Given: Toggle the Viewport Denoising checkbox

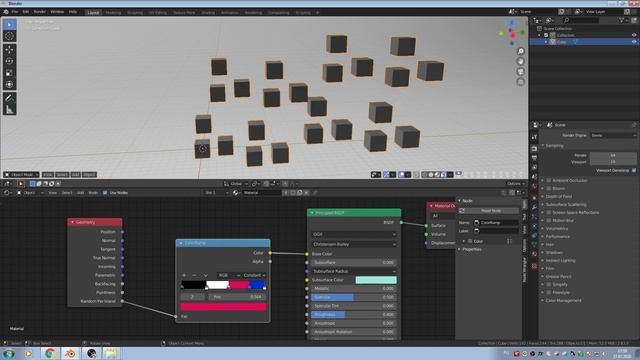Looking at the screenshot, I should pos(634,170).
